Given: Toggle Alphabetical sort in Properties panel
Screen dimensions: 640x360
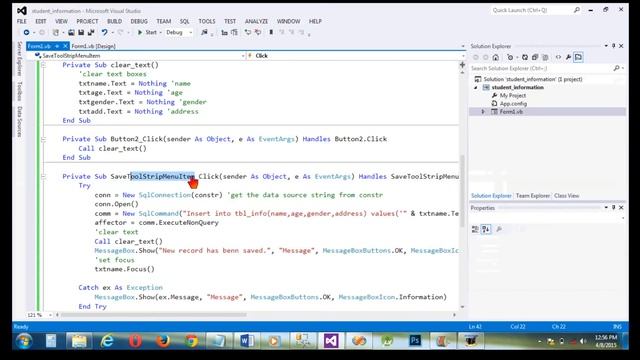Looking at the screenshot, I should (486, 229).
